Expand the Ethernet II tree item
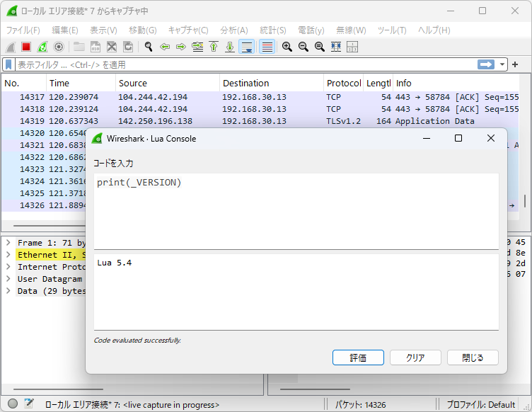 point(8,255)
